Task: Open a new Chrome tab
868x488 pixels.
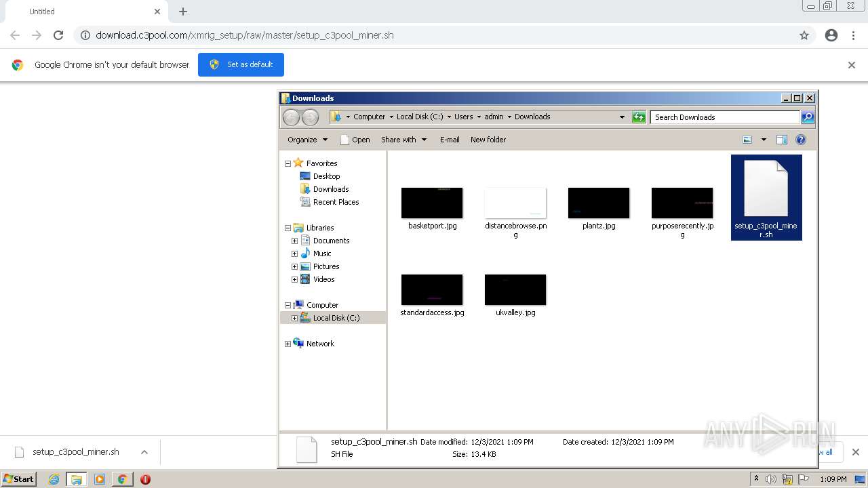Action: 183,12
